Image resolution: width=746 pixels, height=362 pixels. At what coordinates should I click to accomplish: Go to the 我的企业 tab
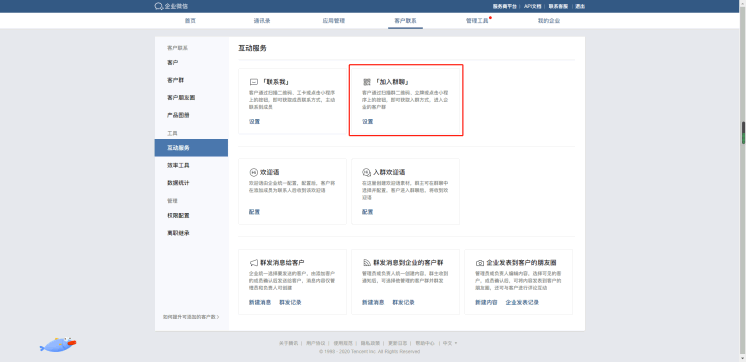coord(549,21)
